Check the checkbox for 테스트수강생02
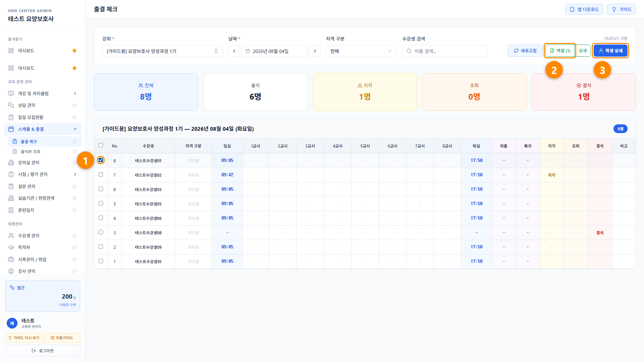 coord(101,175)
